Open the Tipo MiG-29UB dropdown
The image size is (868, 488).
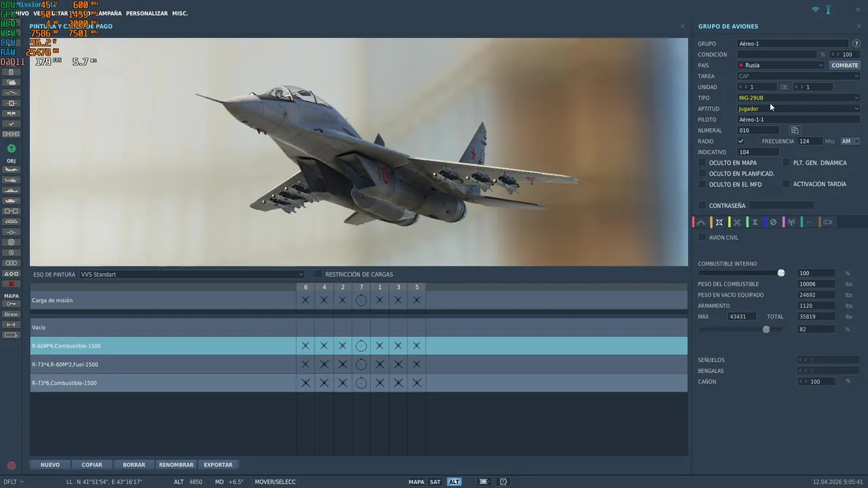[x=799, y=98]
